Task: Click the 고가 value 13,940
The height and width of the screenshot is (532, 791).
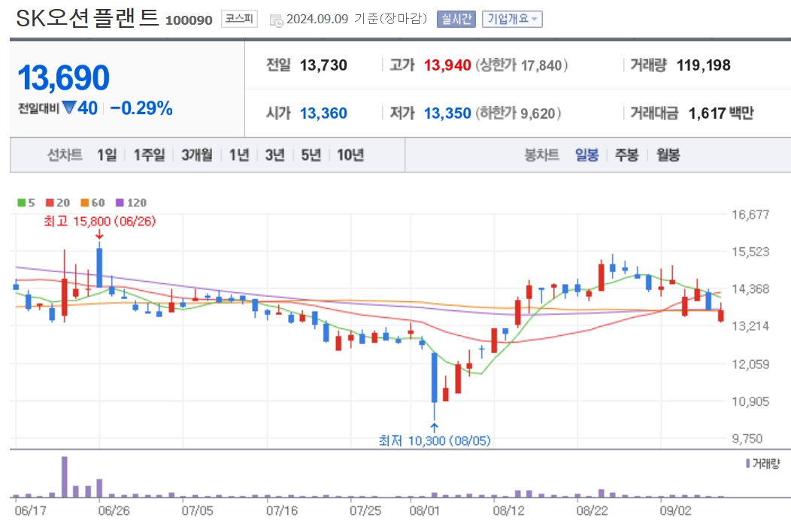Action: 447,65
